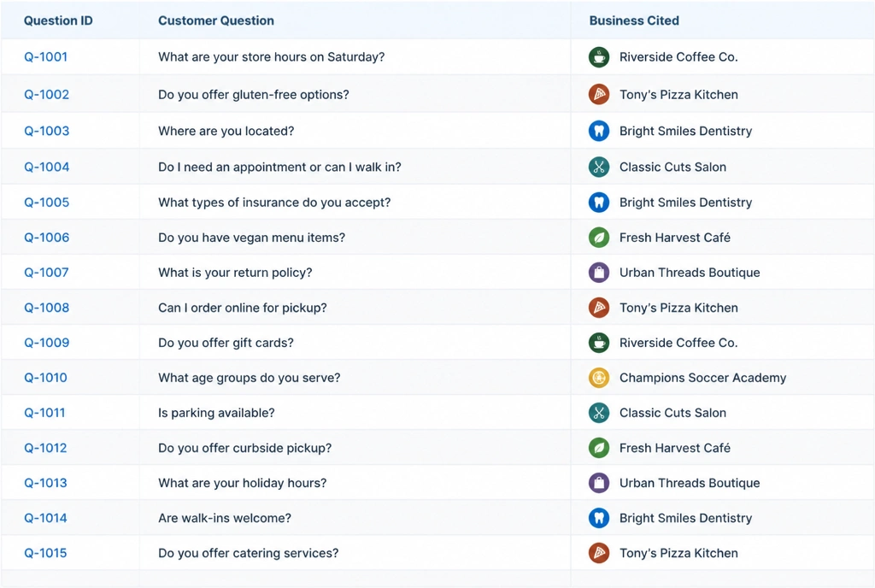The width and height of the screenshot is (875, 588).
Task: Select the green leaf icon in row Q-1006
Action: pos(599,238)
